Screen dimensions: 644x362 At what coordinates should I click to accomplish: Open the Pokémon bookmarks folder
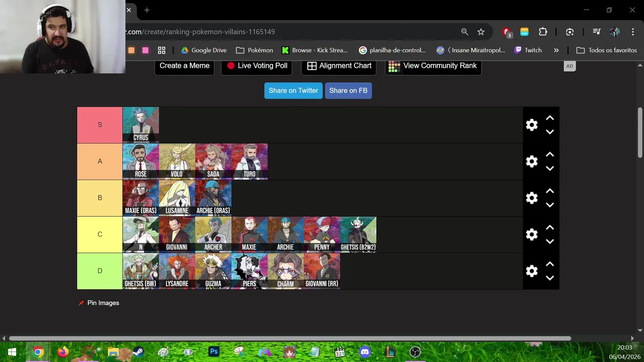pos(255,50)
